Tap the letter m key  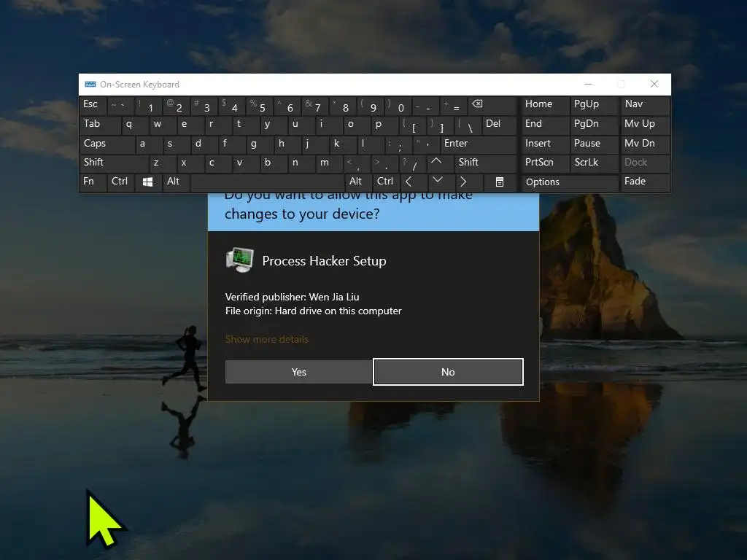[328, 163]
